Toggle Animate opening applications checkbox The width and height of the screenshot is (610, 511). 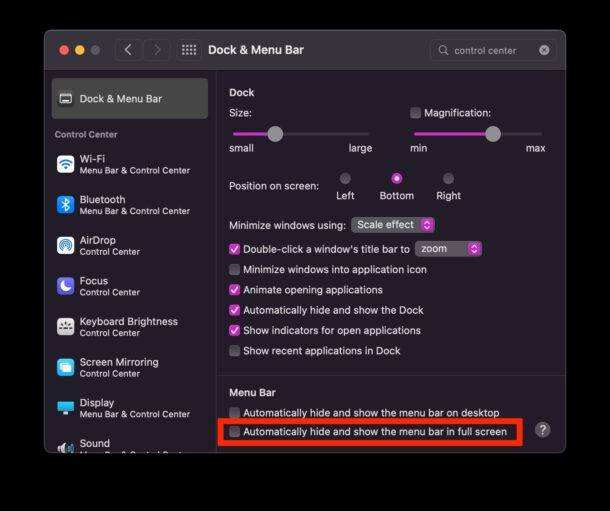[x=234, y=290]
